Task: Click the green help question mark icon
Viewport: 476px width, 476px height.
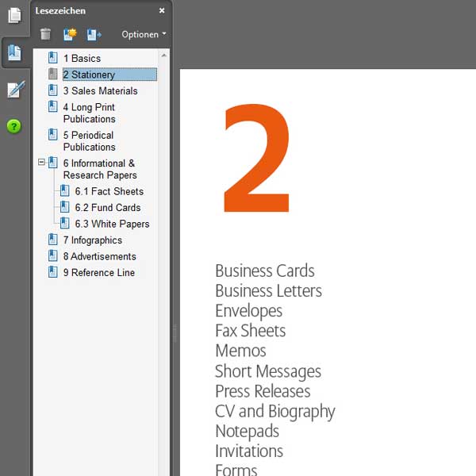Action: point(14,126)
